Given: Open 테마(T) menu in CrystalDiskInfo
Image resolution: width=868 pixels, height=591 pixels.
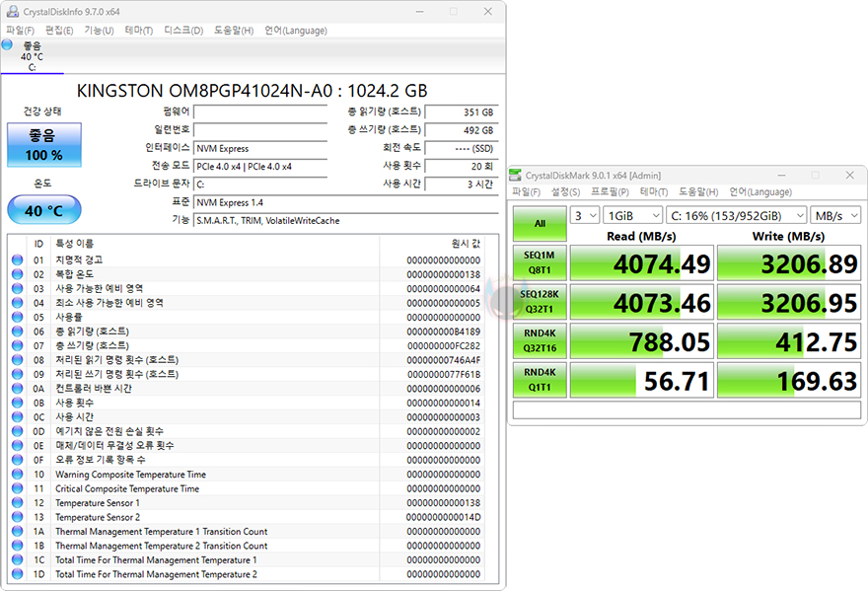Looking at the screenshot, I should click(x=139, y=31).
